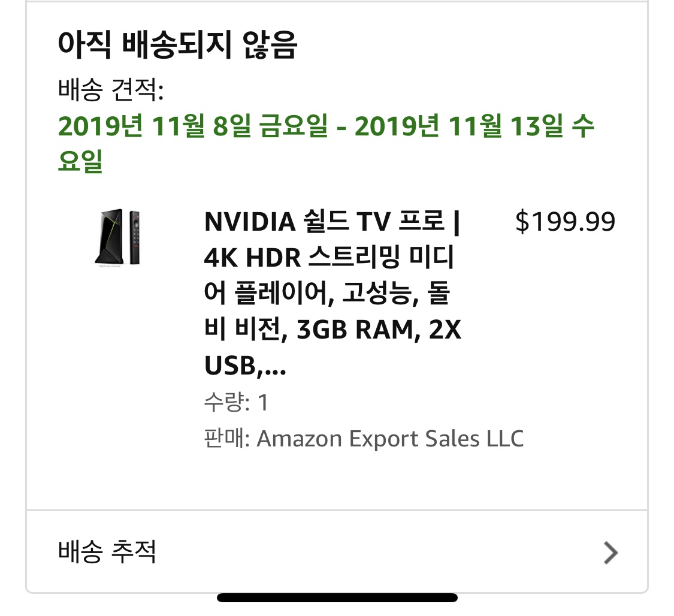Open the 배송 추적 tracking row
The height and width of the screenshot is (616, 674).
(337, 552)
